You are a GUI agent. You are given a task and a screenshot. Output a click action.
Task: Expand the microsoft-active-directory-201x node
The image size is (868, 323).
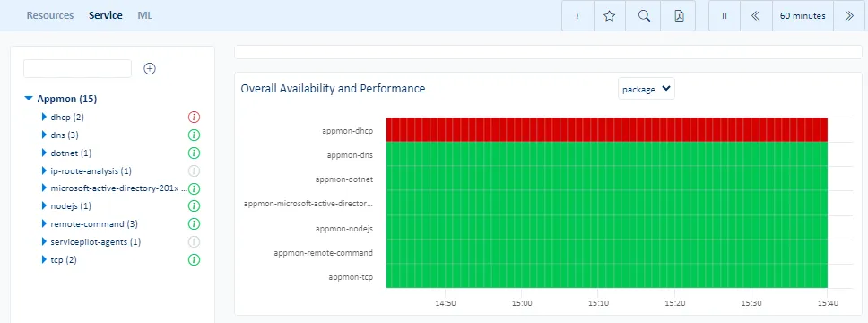(x=44, y=188)
